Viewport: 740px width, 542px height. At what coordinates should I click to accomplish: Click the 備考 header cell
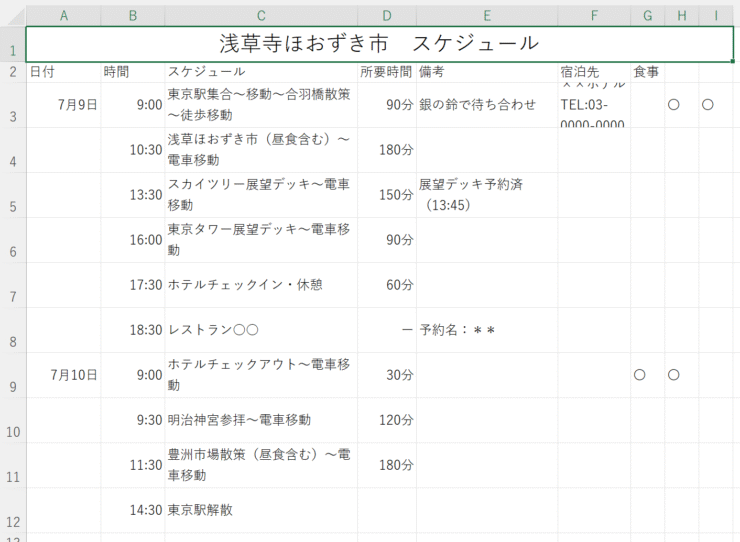pos(487,72)
